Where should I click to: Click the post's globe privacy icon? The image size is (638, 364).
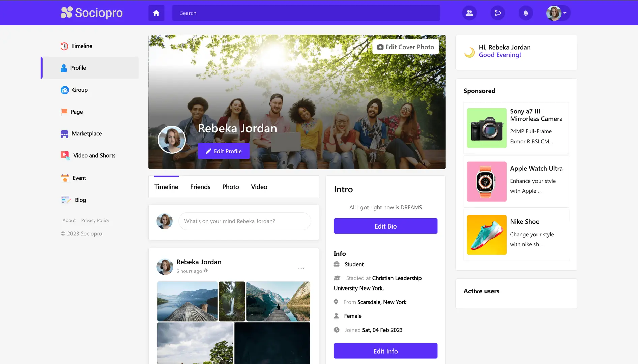tap(206, 271)
